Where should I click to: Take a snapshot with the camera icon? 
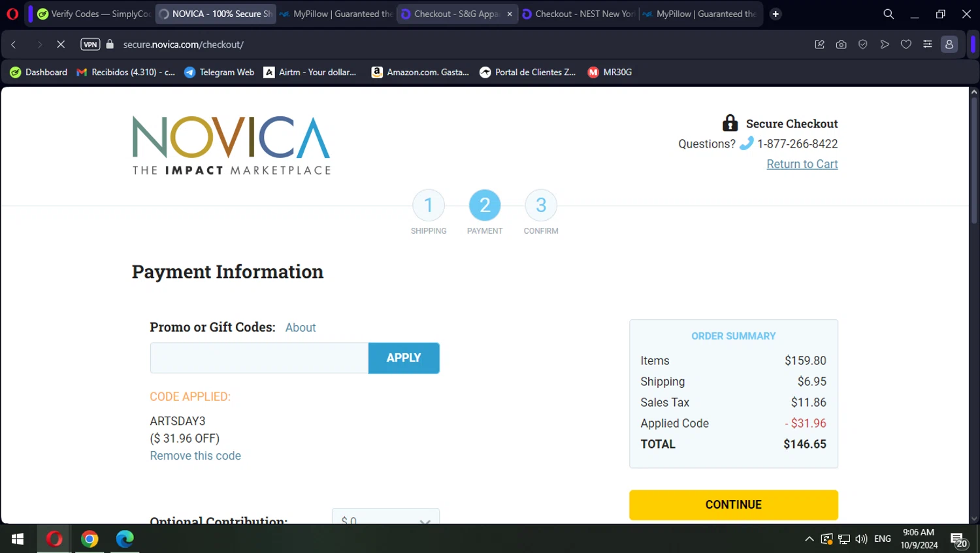[x=841, y=44]
